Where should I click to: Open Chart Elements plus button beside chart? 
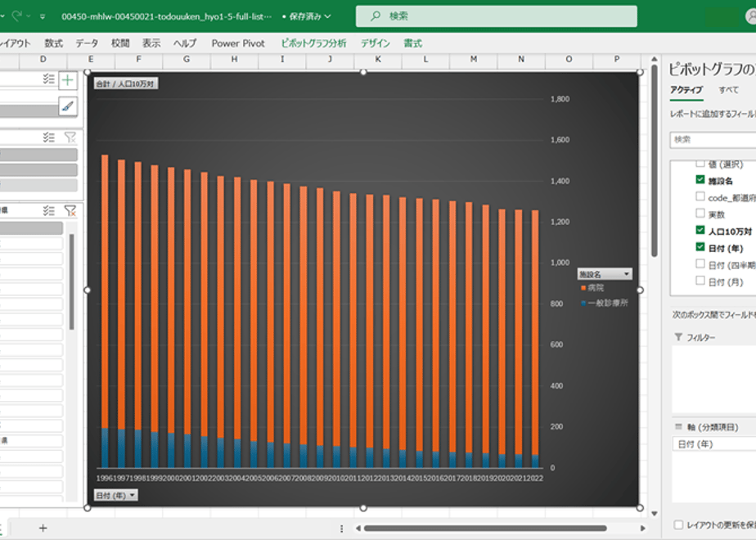pos(68,80)
